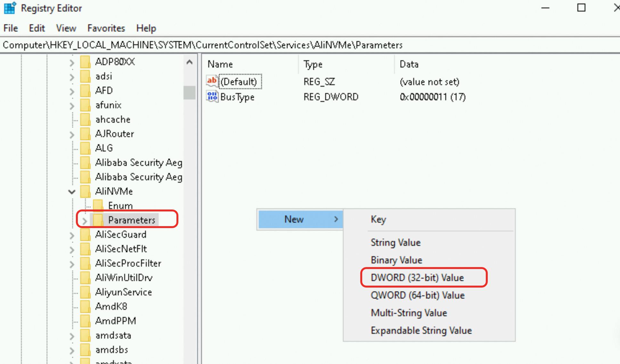Expand the Parameters tree node
Image resolution: width=620 pixels, height=364 pixels.
[85, 221]
